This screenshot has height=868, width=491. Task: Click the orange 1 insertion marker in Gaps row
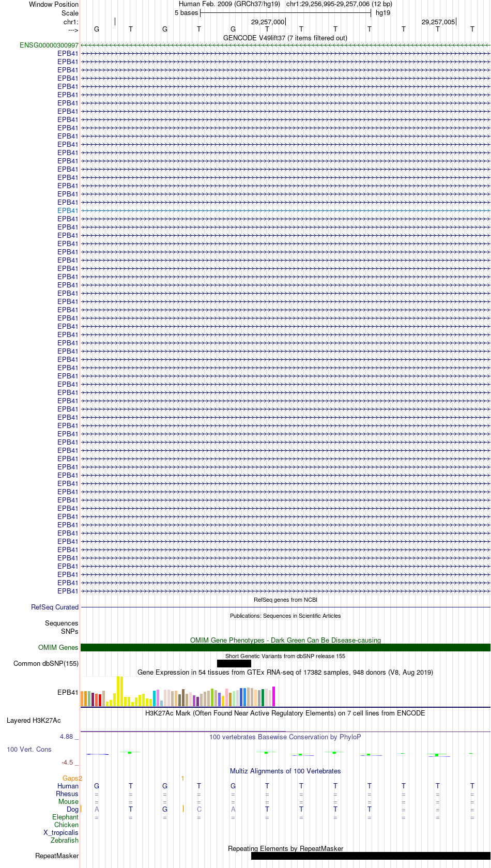coord(182,778)
